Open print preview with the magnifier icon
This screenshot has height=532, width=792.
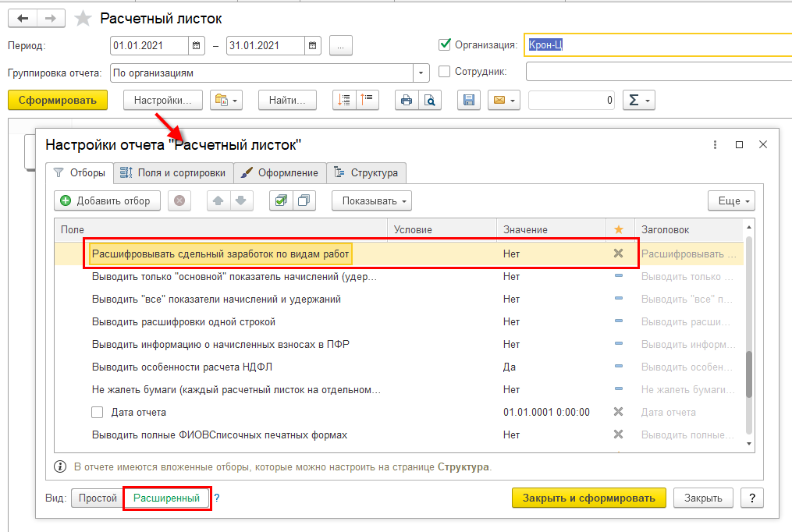429,100
